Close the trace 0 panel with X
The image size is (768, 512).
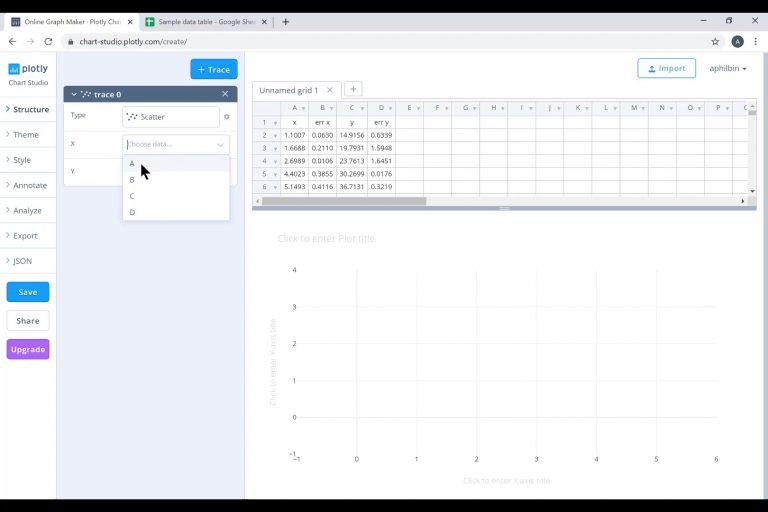pyautogui.click(x=225, y=94)
